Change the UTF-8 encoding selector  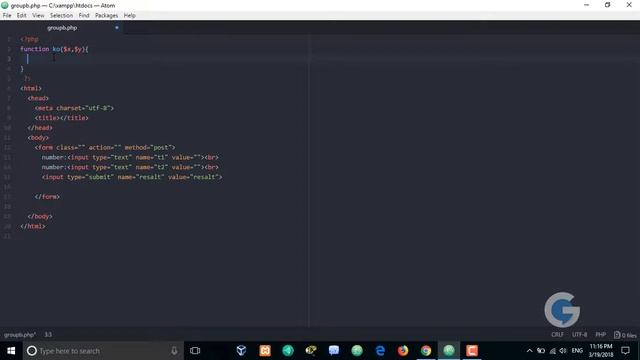(x=579, y=335)
